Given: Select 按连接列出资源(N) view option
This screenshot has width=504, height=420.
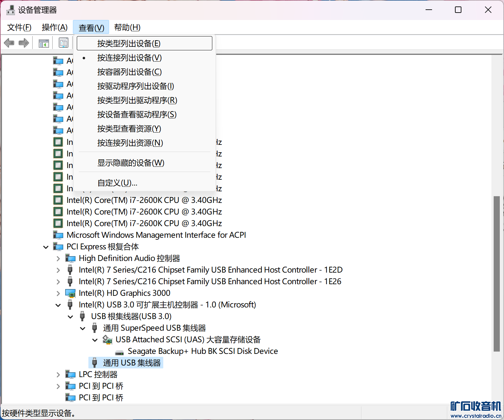Looking at the screenshot, I should click(145, 143).
